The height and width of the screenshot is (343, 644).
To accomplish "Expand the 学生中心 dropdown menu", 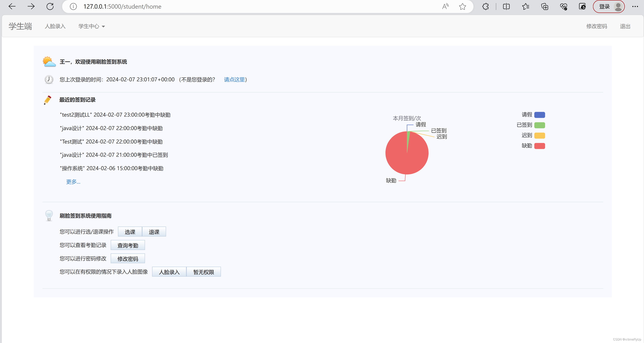I will click(91, 26).
